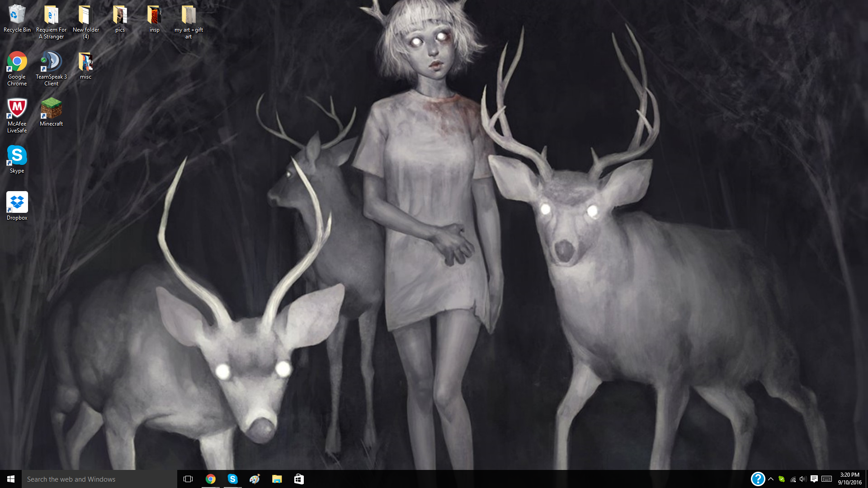Open Task View from the taskbar

[x=188, y=479]
